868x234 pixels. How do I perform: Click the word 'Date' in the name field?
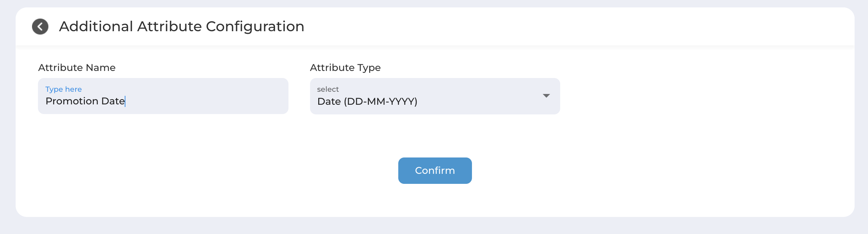click(x=113, y=101)
